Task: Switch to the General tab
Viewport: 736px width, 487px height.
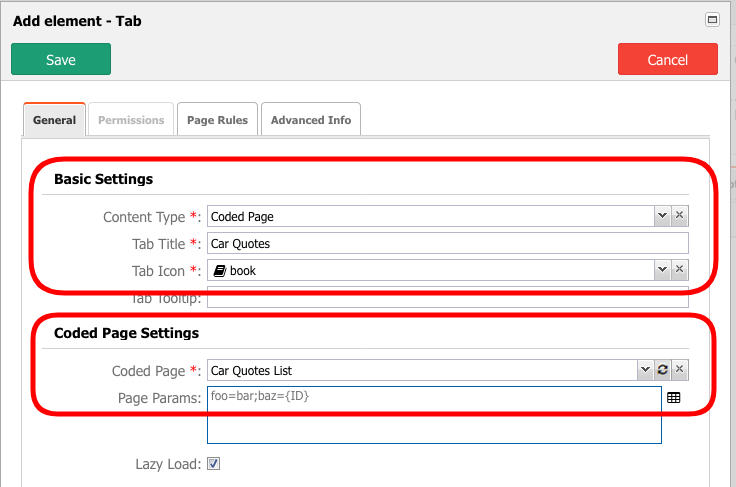Action: (54, 120)
